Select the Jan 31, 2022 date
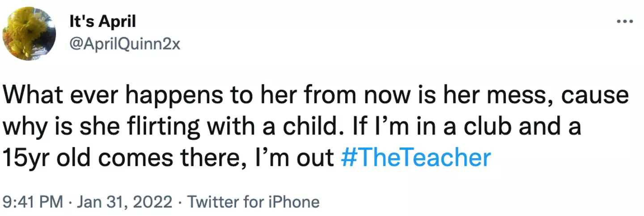The height and width of the screenshot is (216, 644). pos(123,202)
